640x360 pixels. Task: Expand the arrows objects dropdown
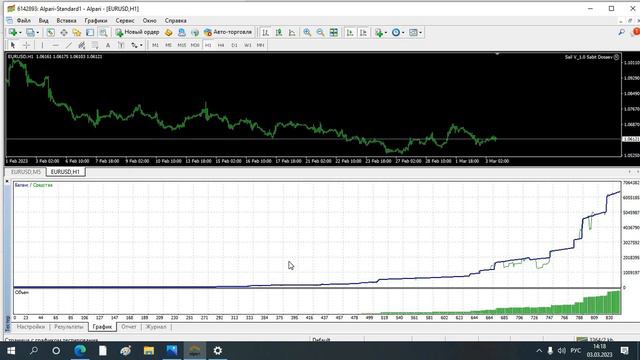pyautogui.click(x=141, y=45)
